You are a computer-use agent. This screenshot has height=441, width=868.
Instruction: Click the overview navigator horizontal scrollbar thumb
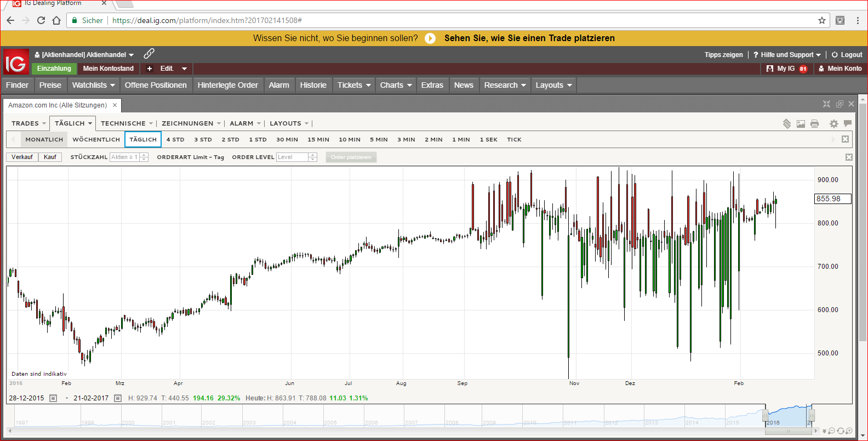point(789,431)
